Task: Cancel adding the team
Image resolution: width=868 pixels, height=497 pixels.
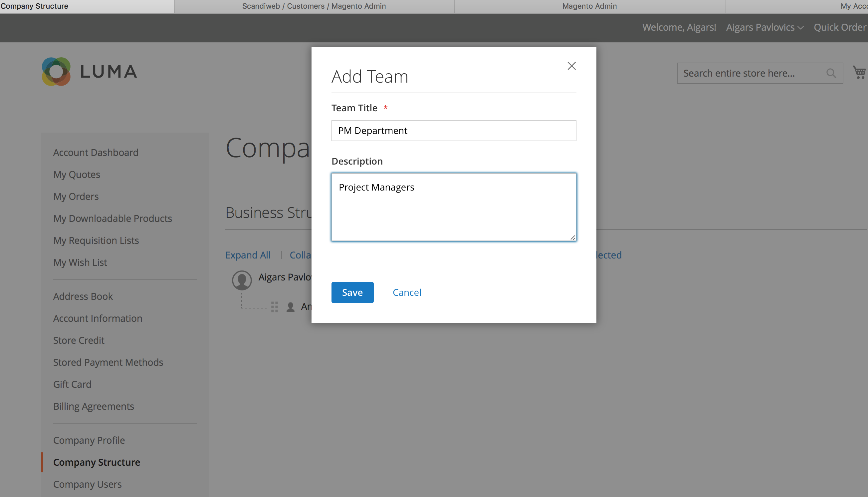Action: click(407, 292)
